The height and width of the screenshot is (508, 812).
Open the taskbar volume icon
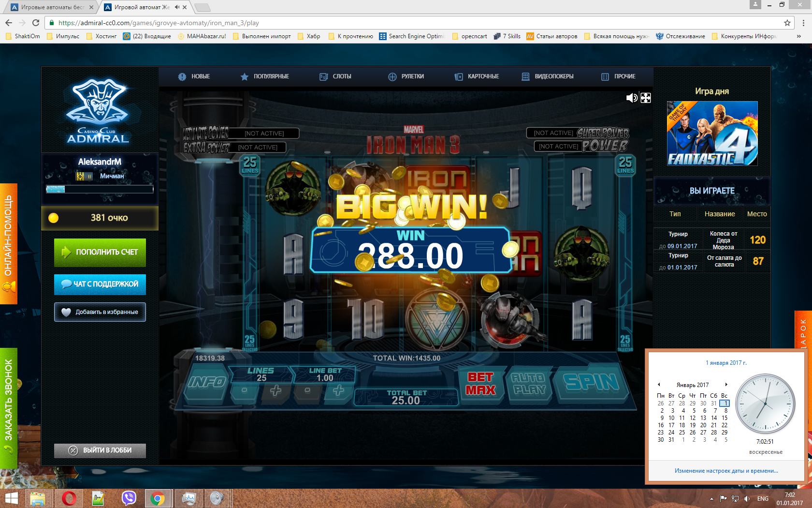(747, 499)
